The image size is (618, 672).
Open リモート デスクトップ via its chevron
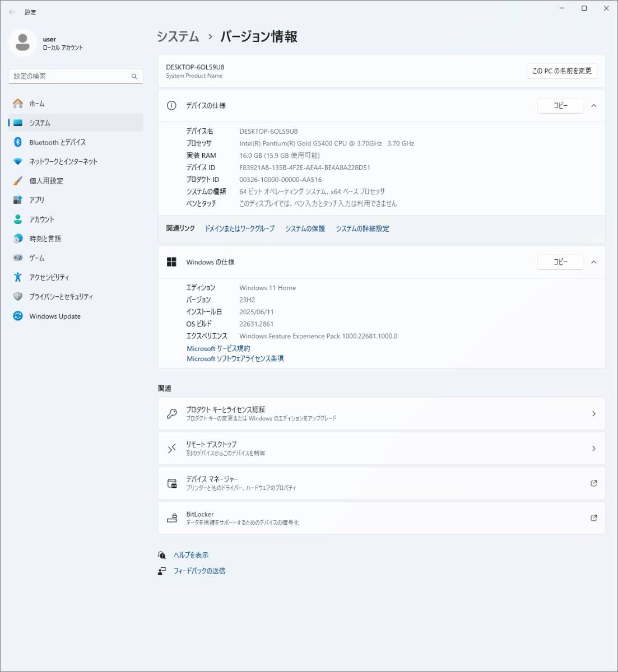pyautogui.click(x=594, y=449)
